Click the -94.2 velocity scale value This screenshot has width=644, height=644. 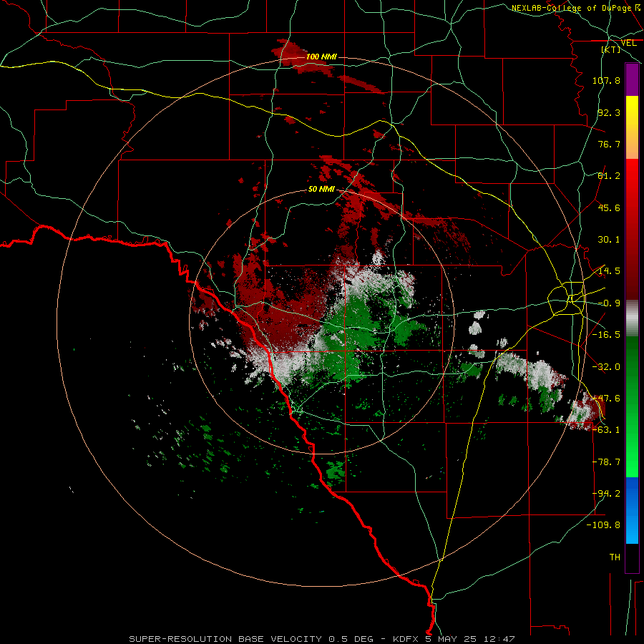[x=606, y=494]
